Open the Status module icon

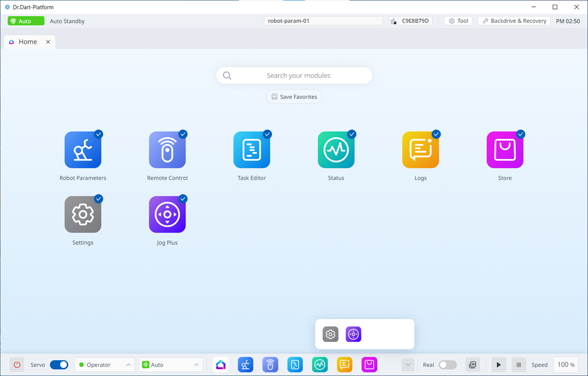[x=336, y=150]
